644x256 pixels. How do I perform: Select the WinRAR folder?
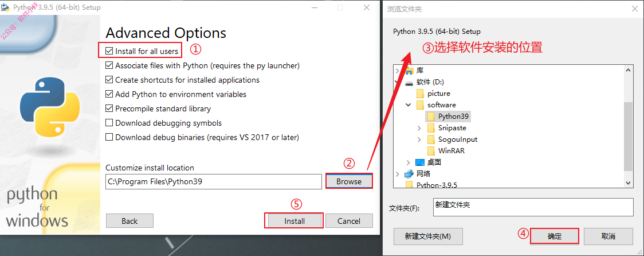coord(451,151)
